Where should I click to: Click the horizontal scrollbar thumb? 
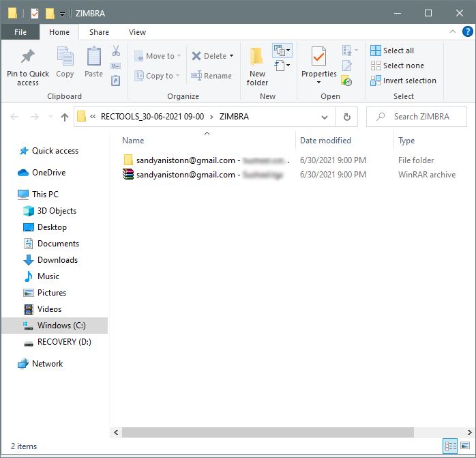coord(268,432)
